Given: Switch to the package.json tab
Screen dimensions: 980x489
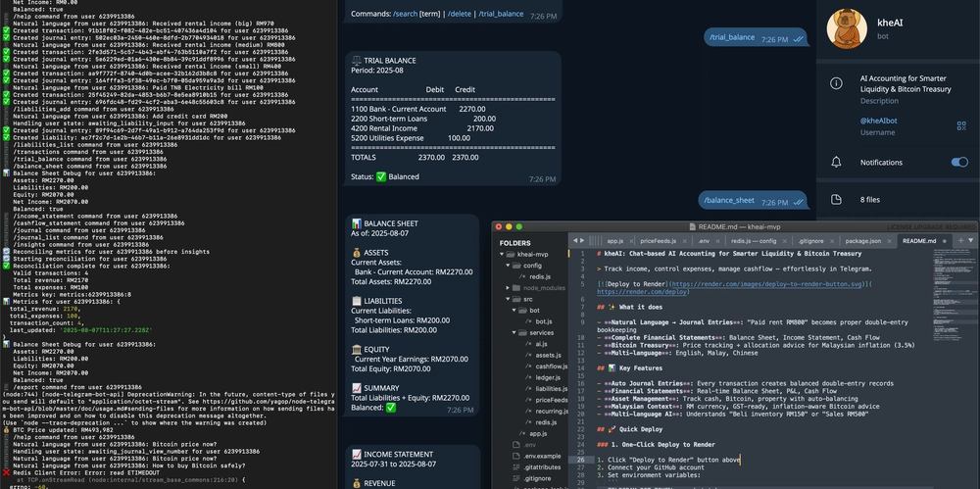Looking at the screenshot, I should (862, 241).
